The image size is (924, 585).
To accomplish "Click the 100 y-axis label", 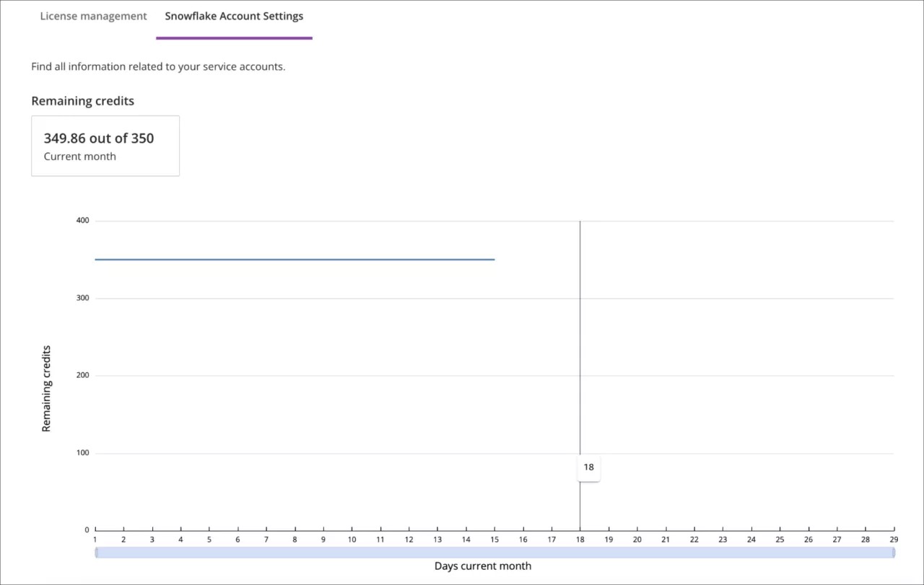I will 82,452.
